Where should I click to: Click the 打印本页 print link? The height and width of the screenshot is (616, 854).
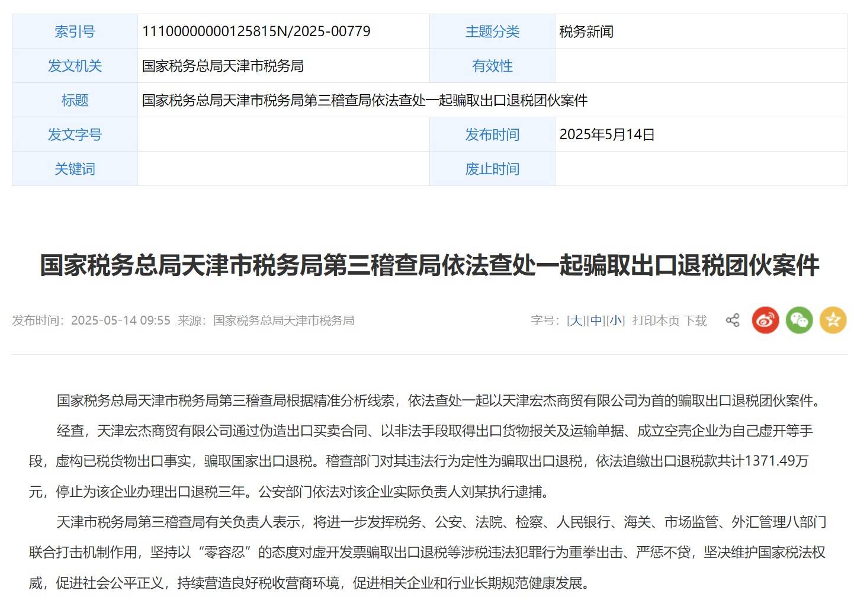point(656,320)
